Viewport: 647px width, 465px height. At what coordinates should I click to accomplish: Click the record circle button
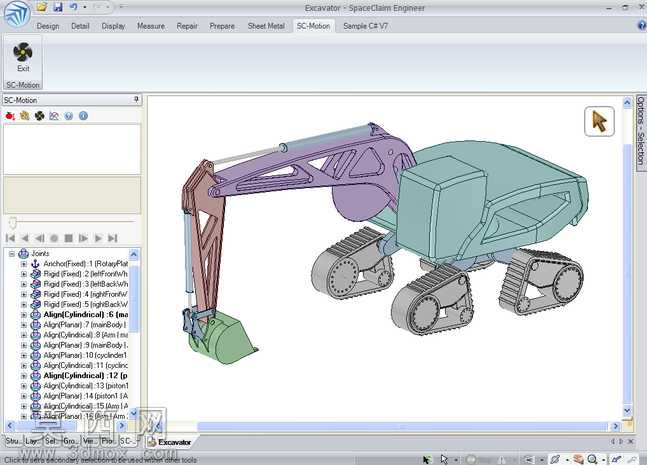54,238
